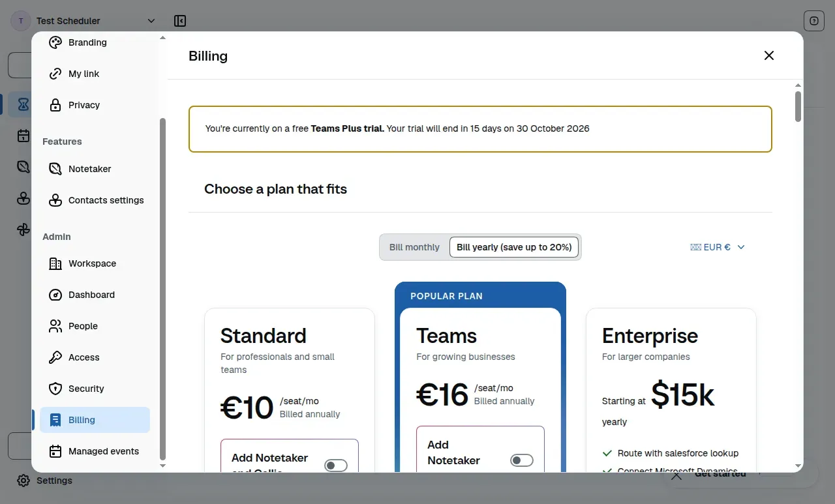Click the Contacts settings icon

(x=55, y=200)
